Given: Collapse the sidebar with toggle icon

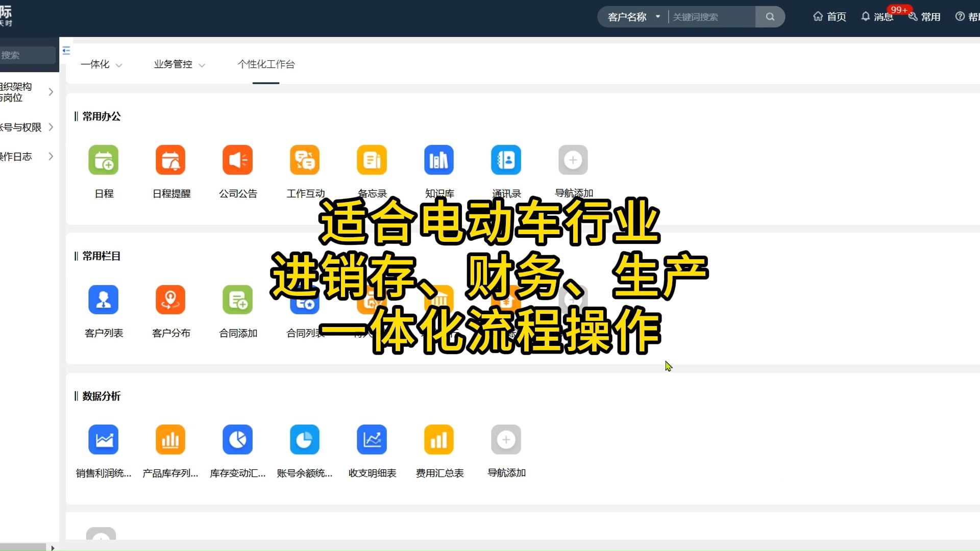Looking at the screenshot, I should coord(66,50).
